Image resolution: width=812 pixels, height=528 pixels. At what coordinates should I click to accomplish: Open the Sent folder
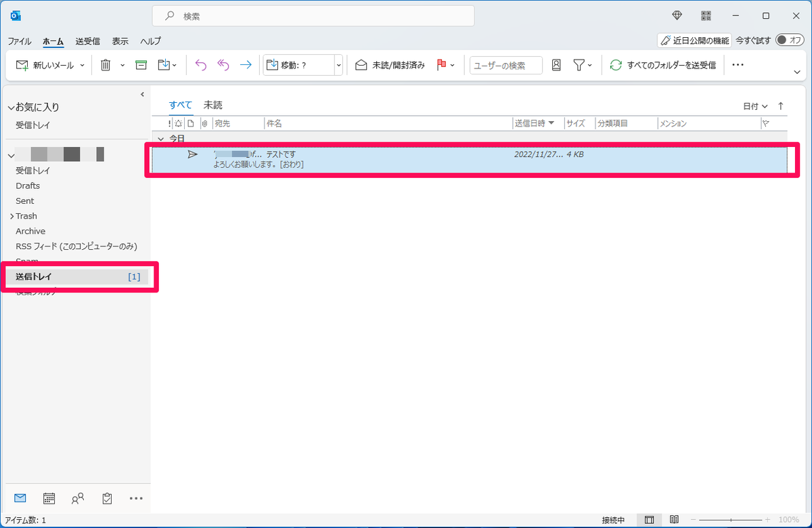click(25, 201)
